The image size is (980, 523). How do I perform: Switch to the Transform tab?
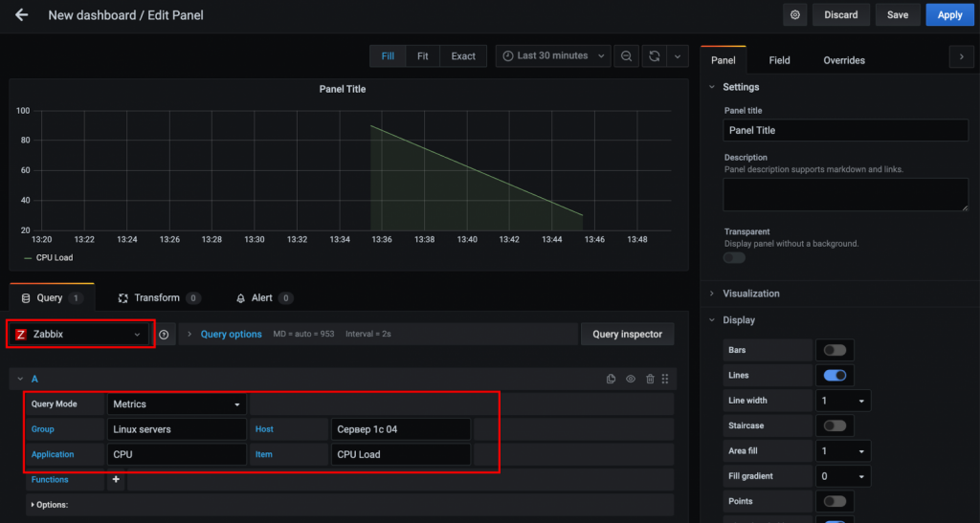click(156, 298)
